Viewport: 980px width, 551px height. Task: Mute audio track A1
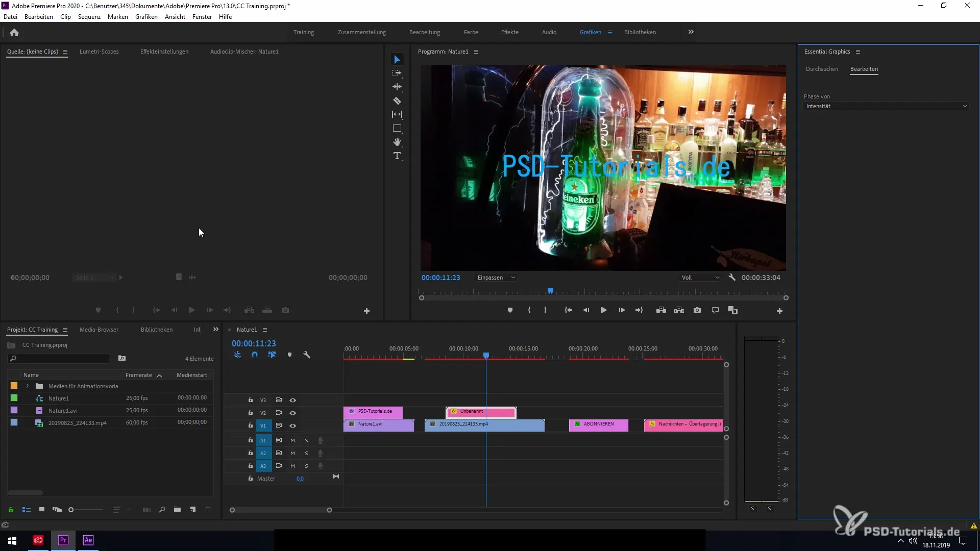(x=292, y=440)
